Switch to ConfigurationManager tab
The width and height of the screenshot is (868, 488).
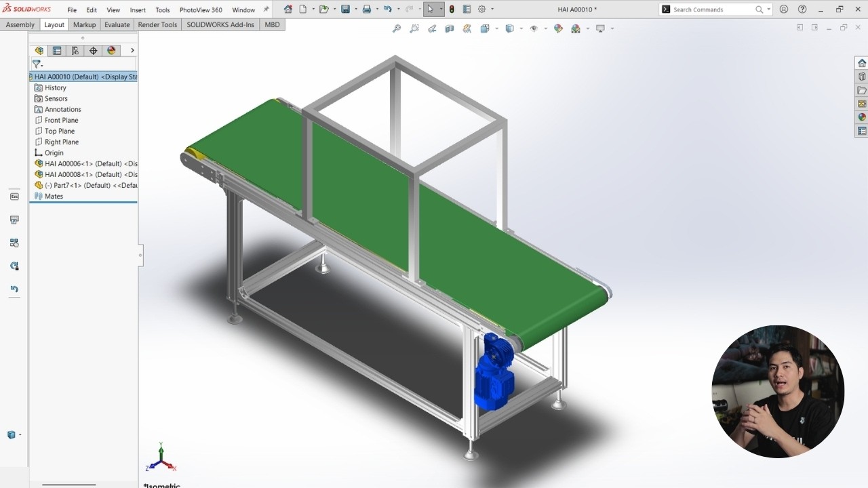click(x=75, y=50)
